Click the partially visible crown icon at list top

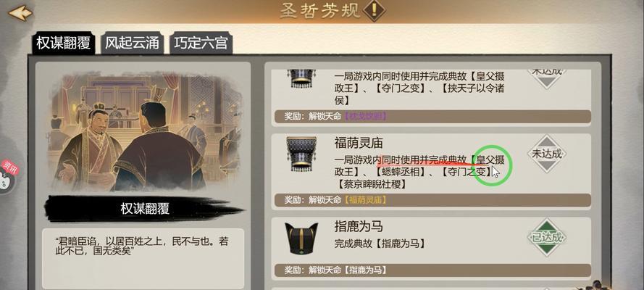point(302,78)
